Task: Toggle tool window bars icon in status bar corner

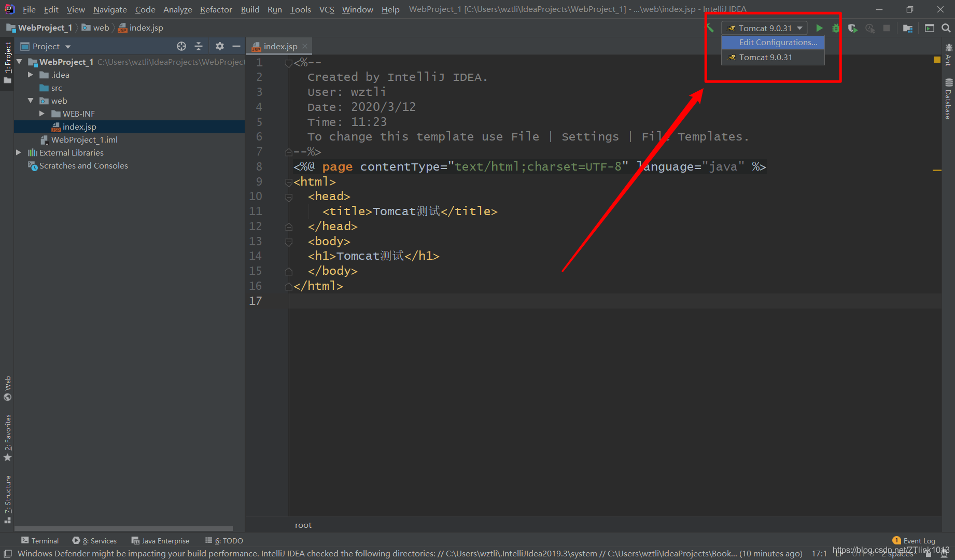Action: pyautogui.click(x=8, y=554)
